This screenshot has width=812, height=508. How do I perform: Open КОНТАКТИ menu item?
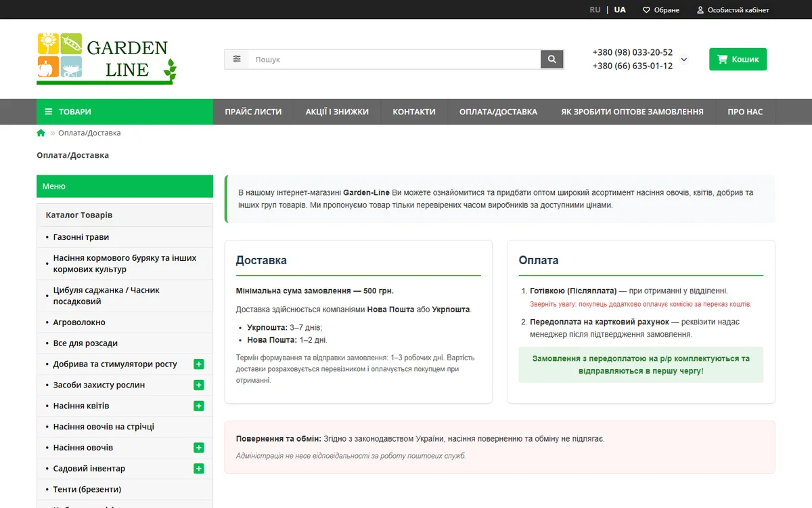tap(414, 112)
